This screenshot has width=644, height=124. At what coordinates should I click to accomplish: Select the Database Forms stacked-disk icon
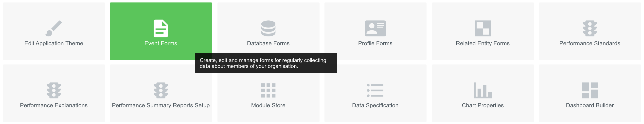(268, 28)
